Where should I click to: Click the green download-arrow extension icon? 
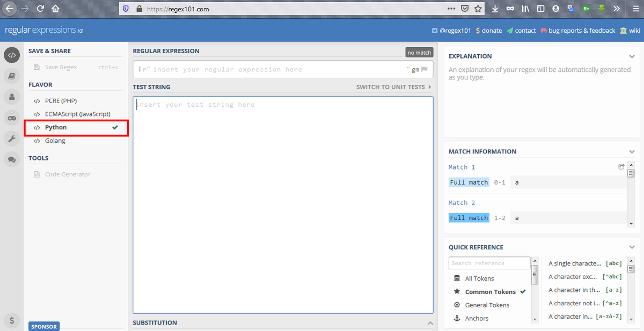(602, 9)
